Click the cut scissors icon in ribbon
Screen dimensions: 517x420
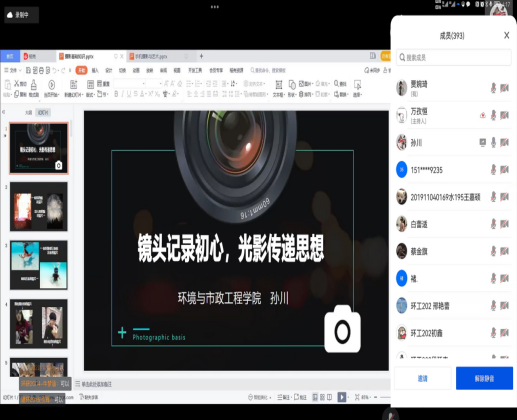coord(17,84)
